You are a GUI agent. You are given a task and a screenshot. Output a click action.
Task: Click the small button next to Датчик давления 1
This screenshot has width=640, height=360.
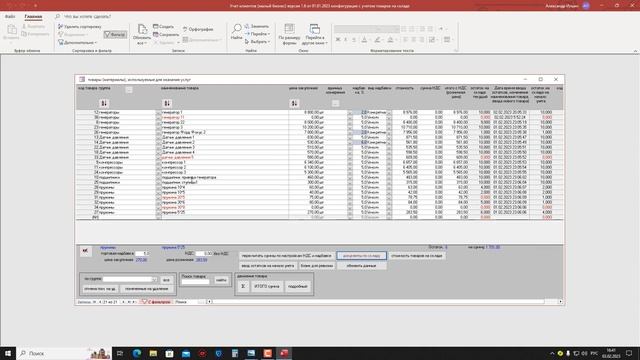158,138
